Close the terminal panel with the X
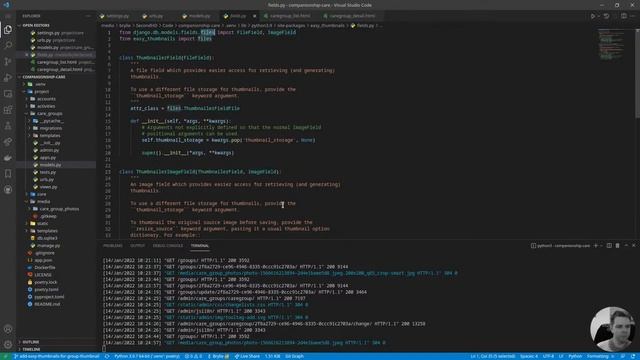This screenshot has height=360, width=640. coord(634,246)
